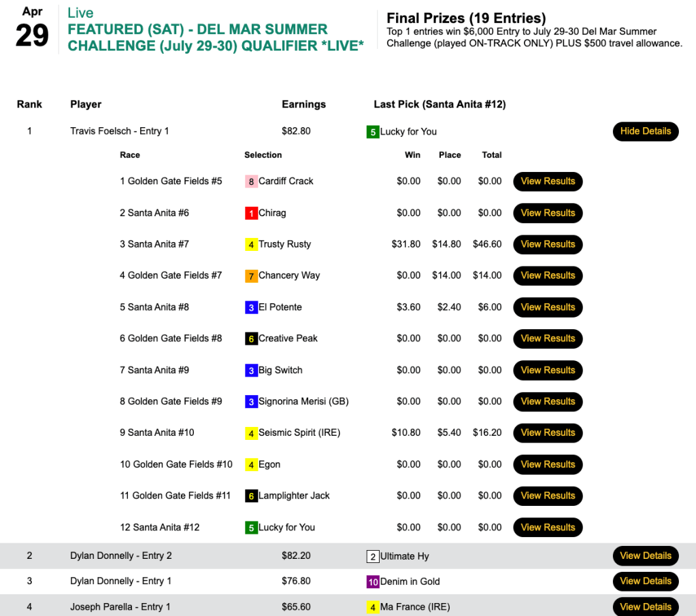Click the purple number 10 badge for Denim in Gold

point(372,581)
